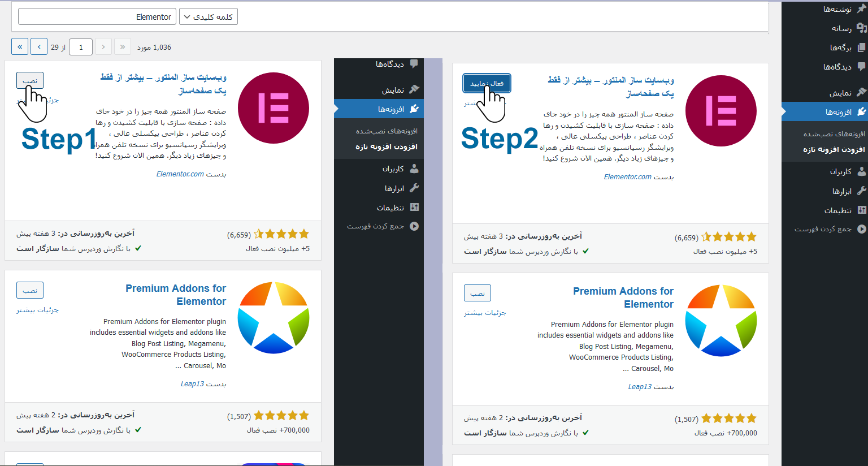The width and height of the screenshot is (868, 466).
Task: Click the ابزارها (Tools) wrench icon in right sidebar
Action: 861,191
